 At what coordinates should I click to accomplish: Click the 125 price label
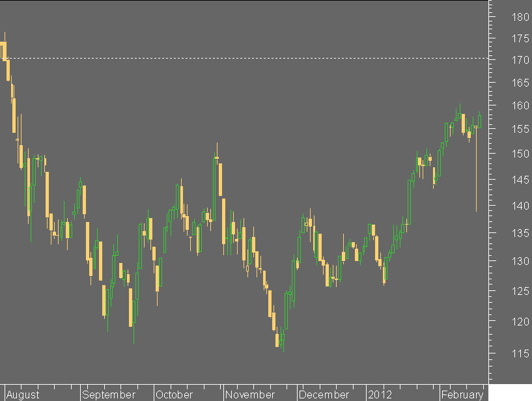pyautogui.click(x=520, y=291)
